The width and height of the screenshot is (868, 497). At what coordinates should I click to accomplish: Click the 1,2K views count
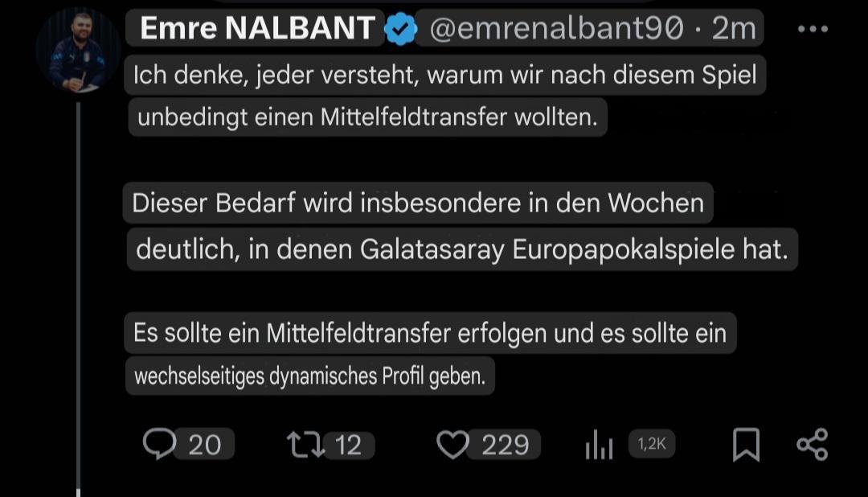[x=652, y=444]
